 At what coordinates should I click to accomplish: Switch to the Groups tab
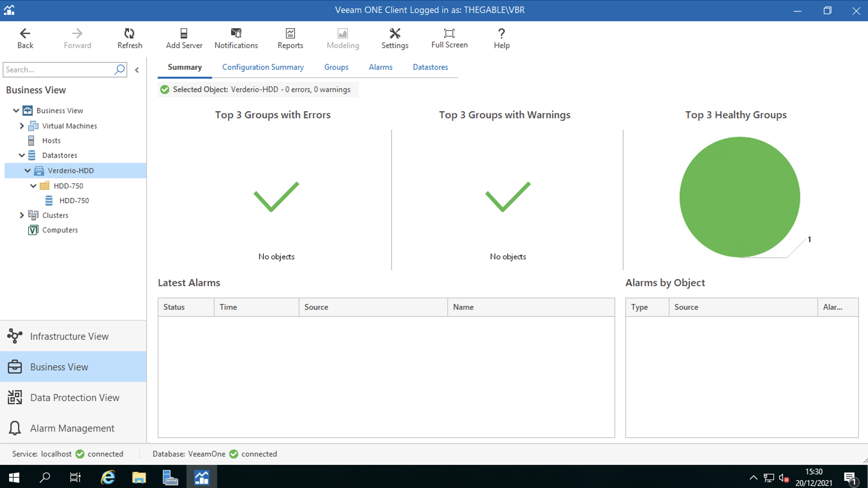[336, 67]
